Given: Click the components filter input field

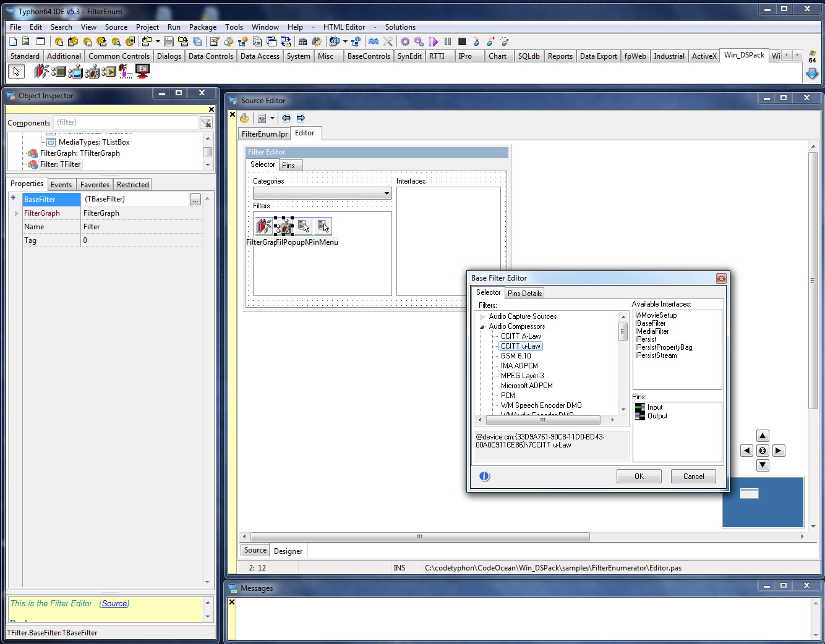Looking at the screenshot, I should pos(126,122).
